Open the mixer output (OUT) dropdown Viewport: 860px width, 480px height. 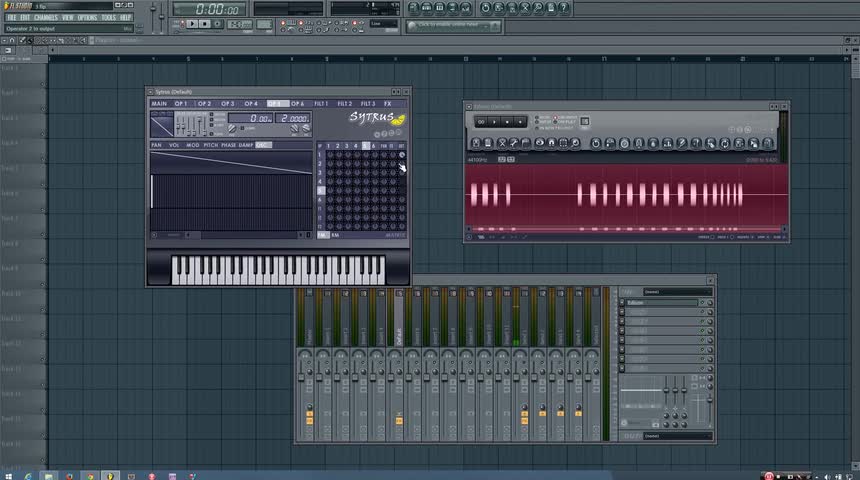(677, 436)
